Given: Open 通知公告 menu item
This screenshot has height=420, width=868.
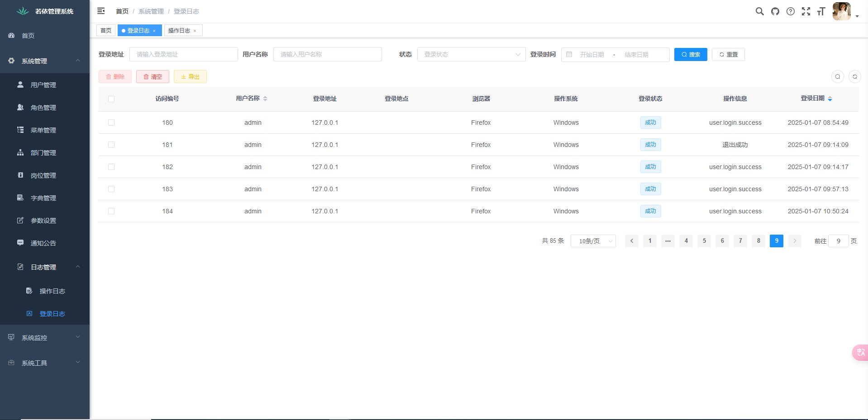Looking at the screenshot, I should pyautogui.click(x=45, y=243).
